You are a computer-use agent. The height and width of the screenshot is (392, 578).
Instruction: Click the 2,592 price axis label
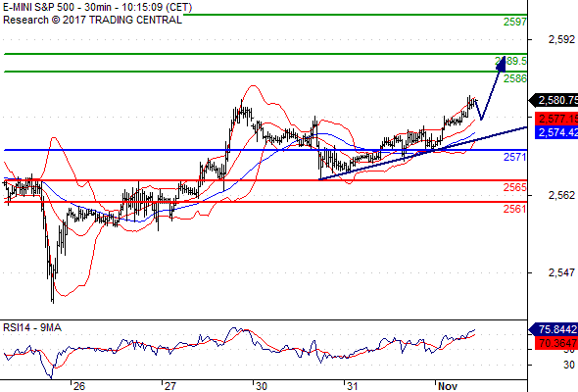(x=561, y=39)
